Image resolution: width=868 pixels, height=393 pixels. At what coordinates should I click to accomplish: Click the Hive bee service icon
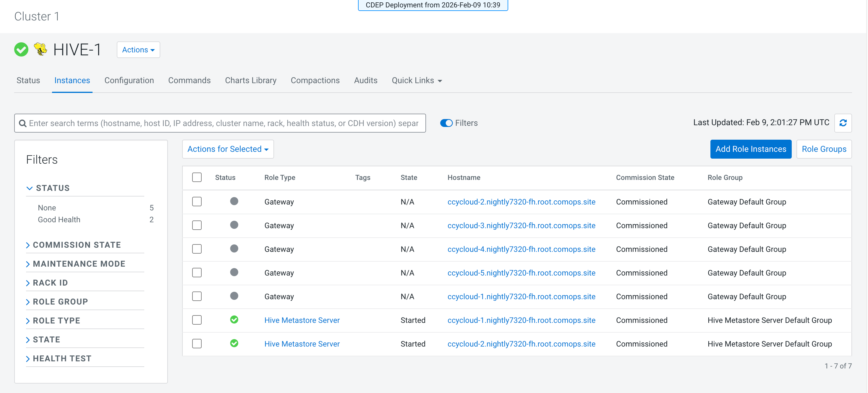point(41,49)
